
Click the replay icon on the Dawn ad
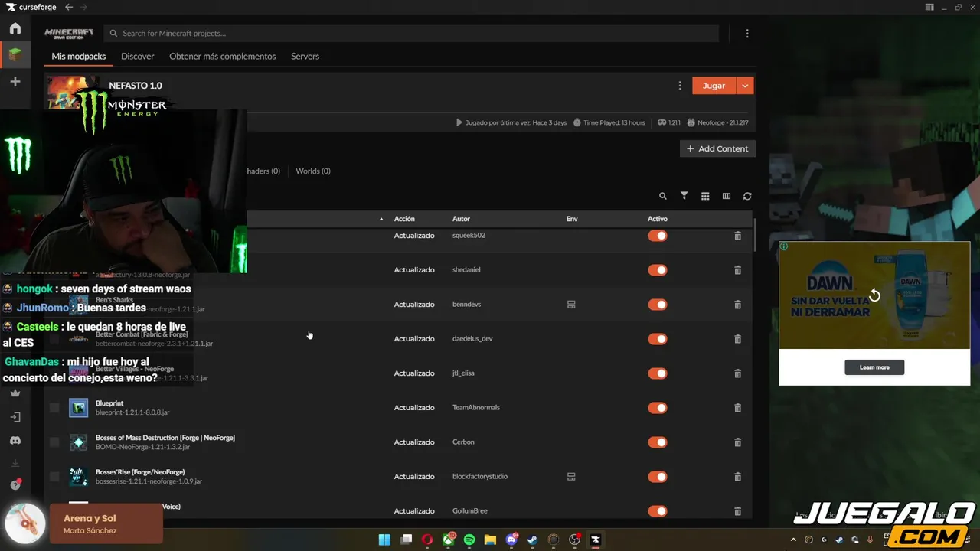tap(874, 295)
